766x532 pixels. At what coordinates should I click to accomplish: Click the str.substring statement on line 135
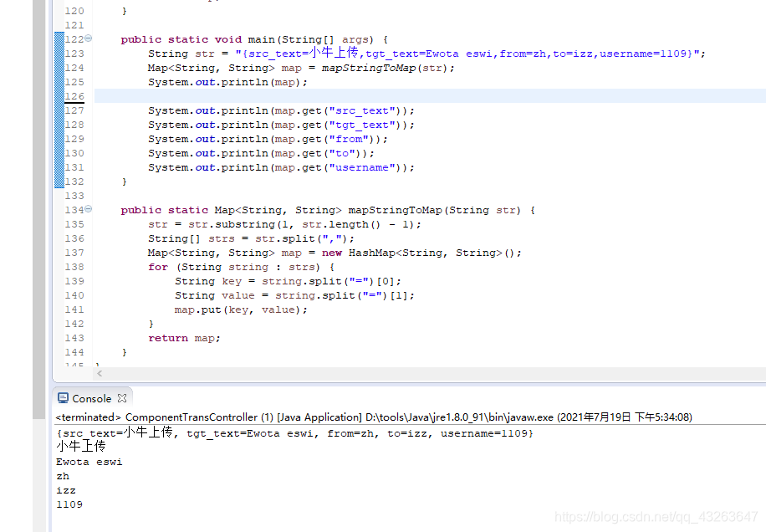[x=284, y=224]
